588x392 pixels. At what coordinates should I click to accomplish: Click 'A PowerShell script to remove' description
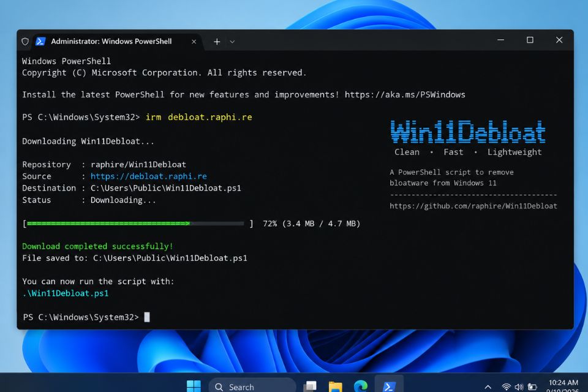451,172
